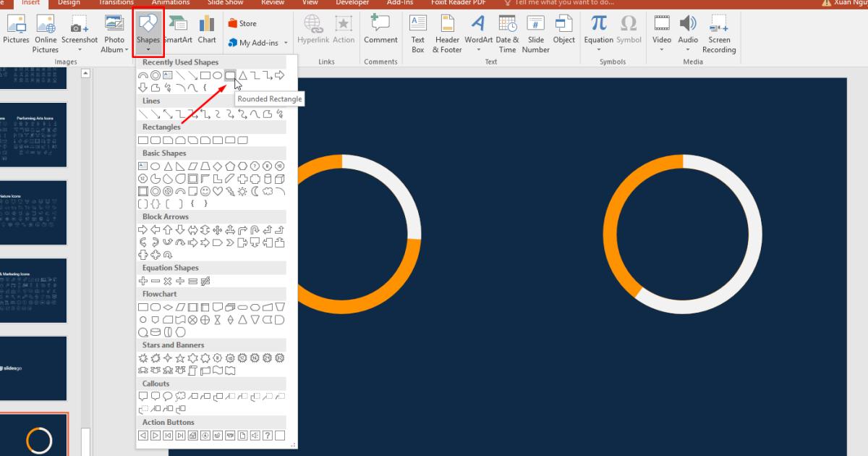Image resolution: width=868 pixels, height=456 pixels.
Task: Open the Slide Show ribbon tab
Action: [225, 3]
